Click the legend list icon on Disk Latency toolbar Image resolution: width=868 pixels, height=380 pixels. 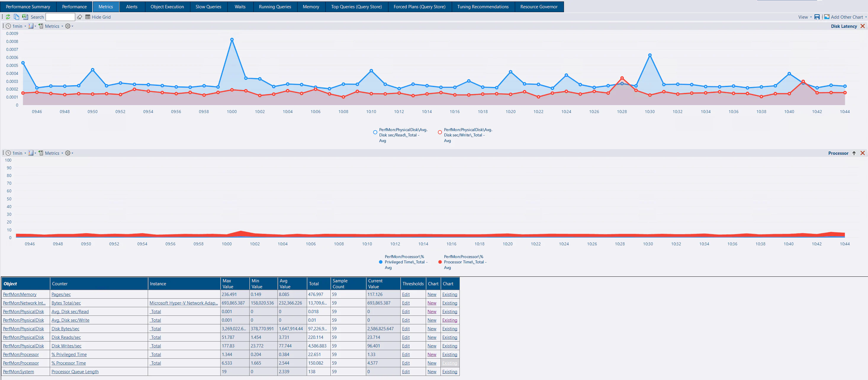31,26
